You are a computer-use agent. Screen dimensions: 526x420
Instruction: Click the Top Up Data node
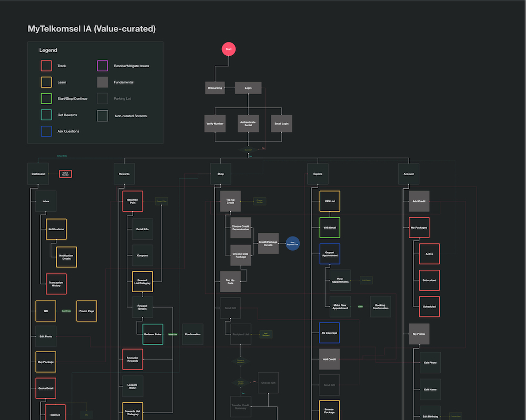coord(230,282)
